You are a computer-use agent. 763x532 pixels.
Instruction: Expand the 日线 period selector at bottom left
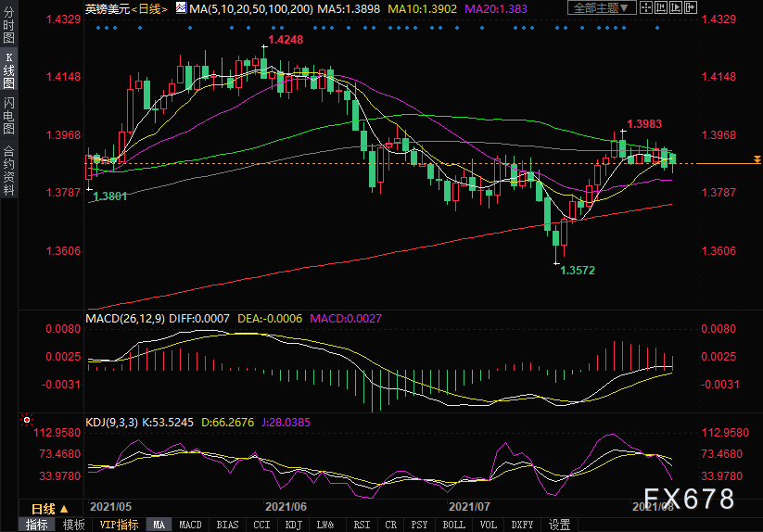click(x=49, y=509)
